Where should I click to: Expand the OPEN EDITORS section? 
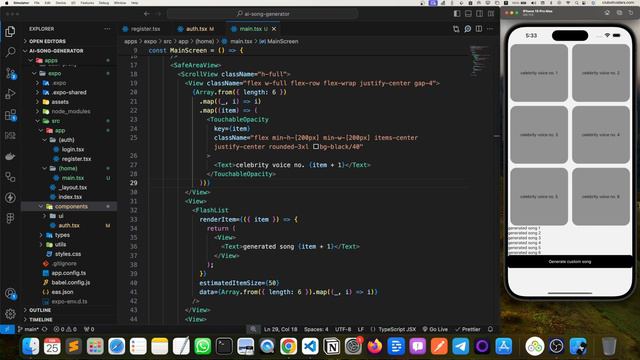click(x=69, y=41)
